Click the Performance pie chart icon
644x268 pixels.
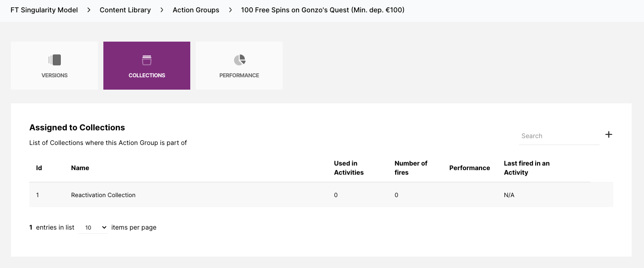(x=239, y=60)
